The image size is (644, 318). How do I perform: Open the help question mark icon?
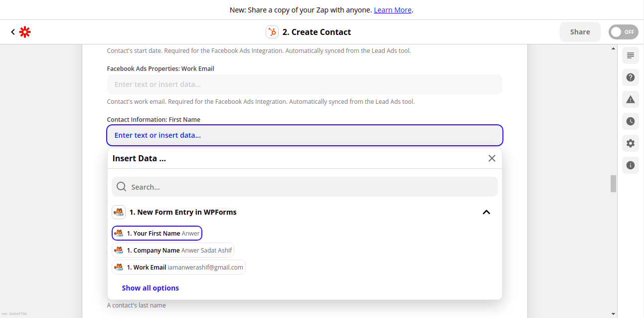[x=631, y=77]
